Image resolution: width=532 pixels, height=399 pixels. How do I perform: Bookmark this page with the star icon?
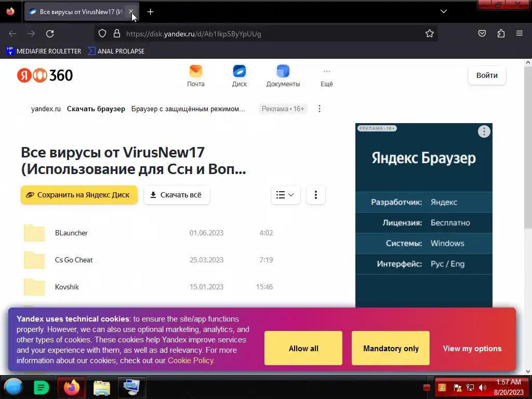430,34
